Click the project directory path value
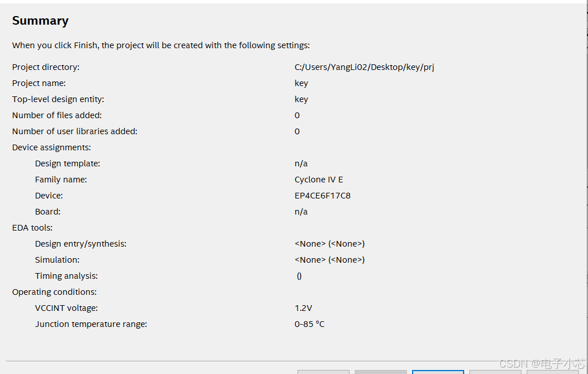588x374 pixels. 364,67
